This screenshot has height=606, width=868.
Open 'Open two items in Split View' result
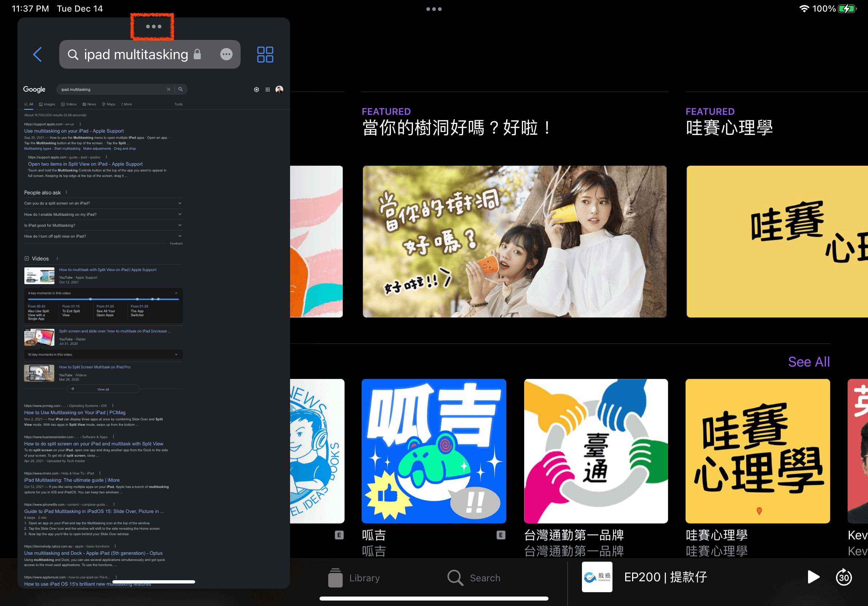(85, 164)
